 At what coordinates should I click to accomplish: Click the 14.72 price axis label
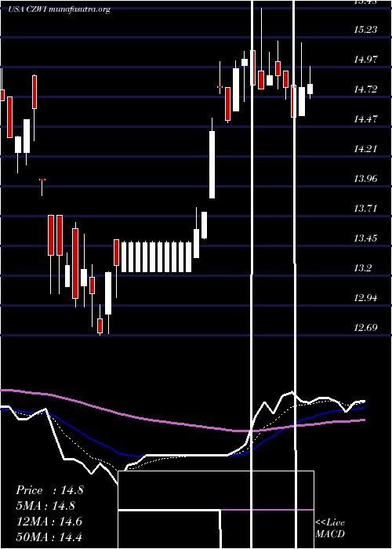365,89
